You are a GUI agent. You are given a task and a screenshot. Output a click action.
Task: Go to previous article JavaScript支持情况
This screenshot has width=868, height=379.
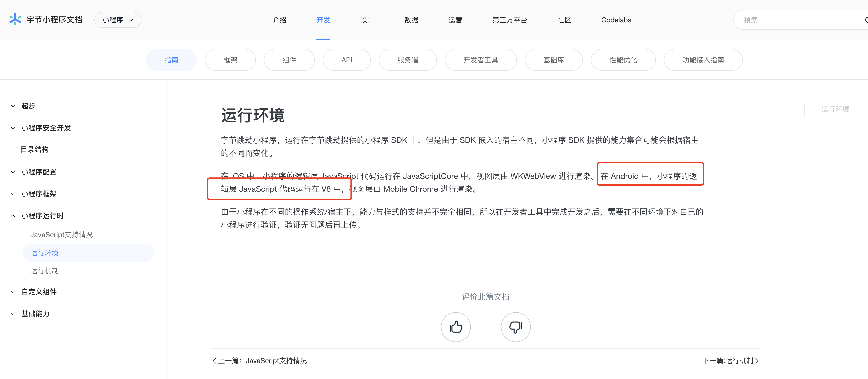click(x=260, y=360)
